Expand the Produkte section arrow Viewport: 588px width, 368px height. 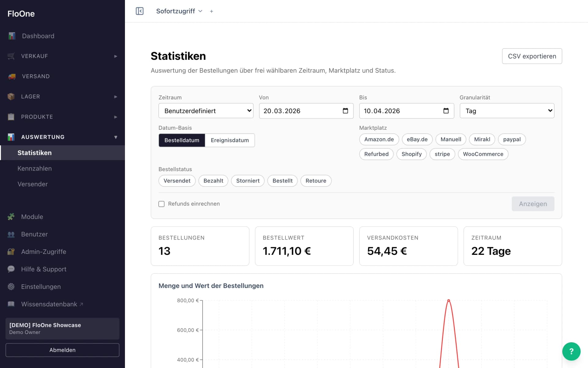point(116,117)
